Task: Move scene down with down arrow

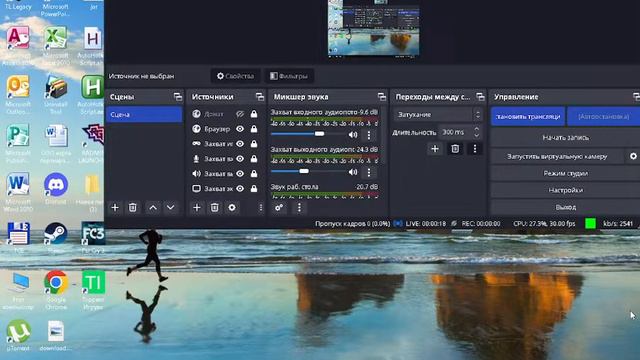Action: coord(171,207)
